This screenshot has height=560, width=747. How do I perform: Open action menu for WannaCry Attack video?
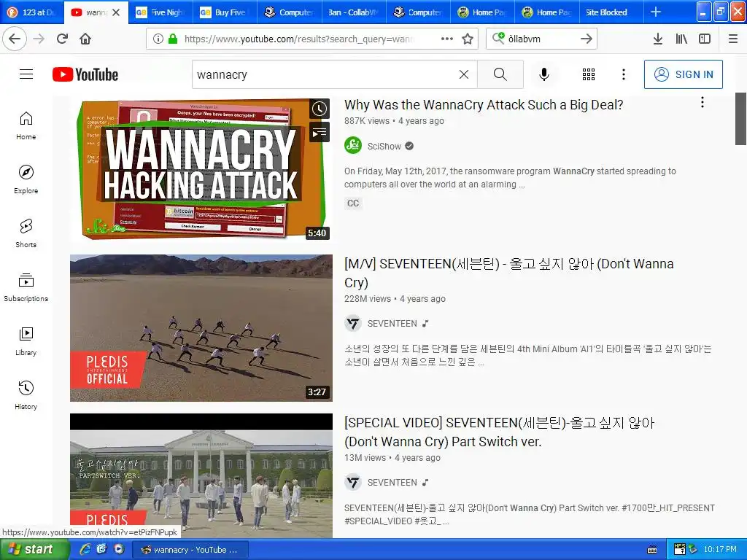click(703, 102)
